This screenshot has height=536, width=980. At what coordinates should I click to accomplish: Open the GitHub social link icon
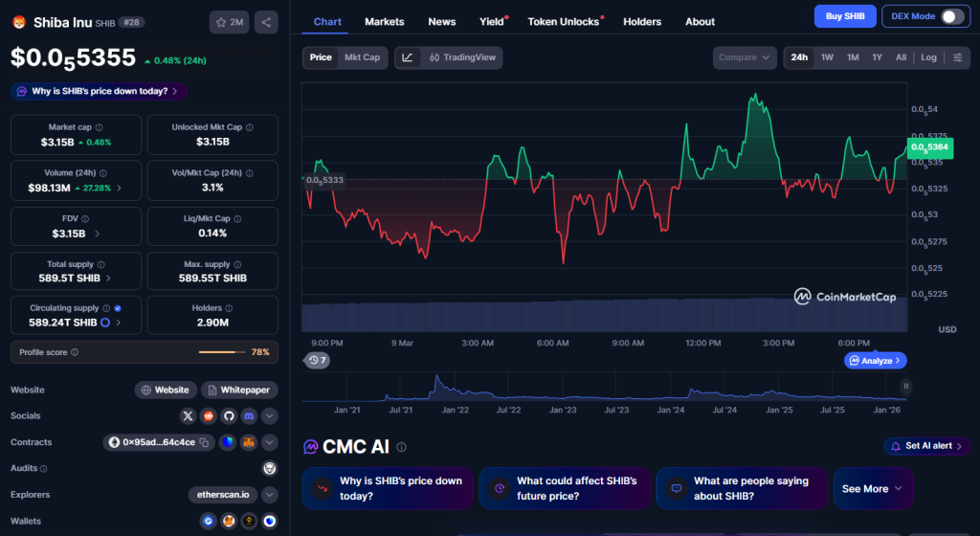(x=229, y=416)
